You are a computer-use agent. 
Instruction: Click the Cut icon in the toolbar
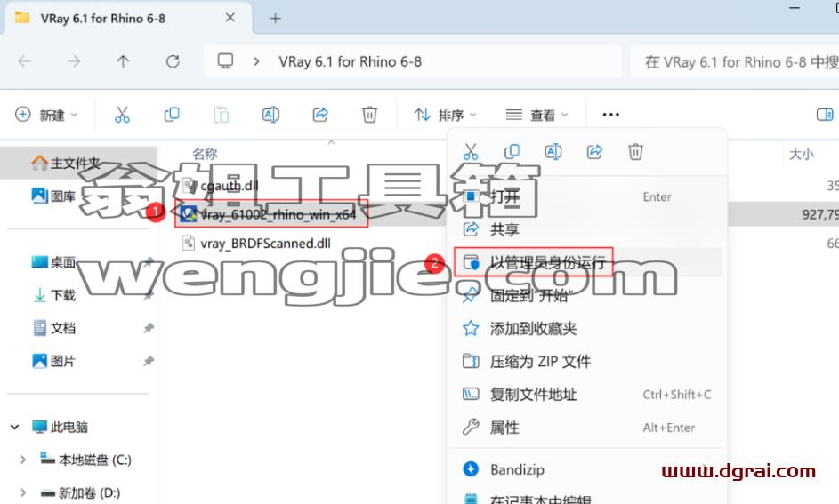122,115
